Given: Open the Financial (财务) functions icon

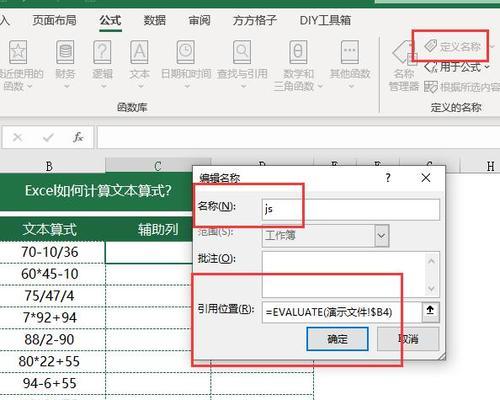Looking at the screenshot, I should click(65, 52).
